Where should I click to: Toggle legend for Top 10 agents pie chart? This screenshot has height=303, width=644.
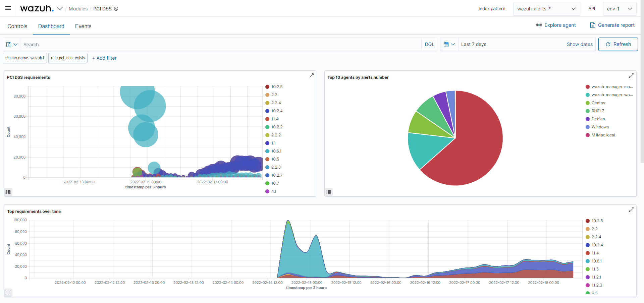(x=329, y=192)
